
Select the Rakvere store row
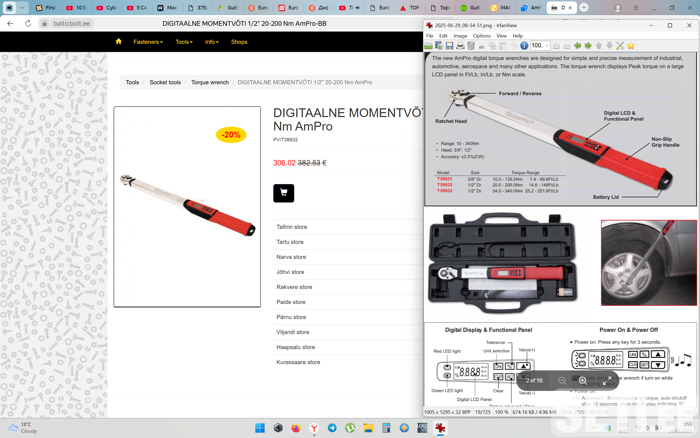coord(348,287)
